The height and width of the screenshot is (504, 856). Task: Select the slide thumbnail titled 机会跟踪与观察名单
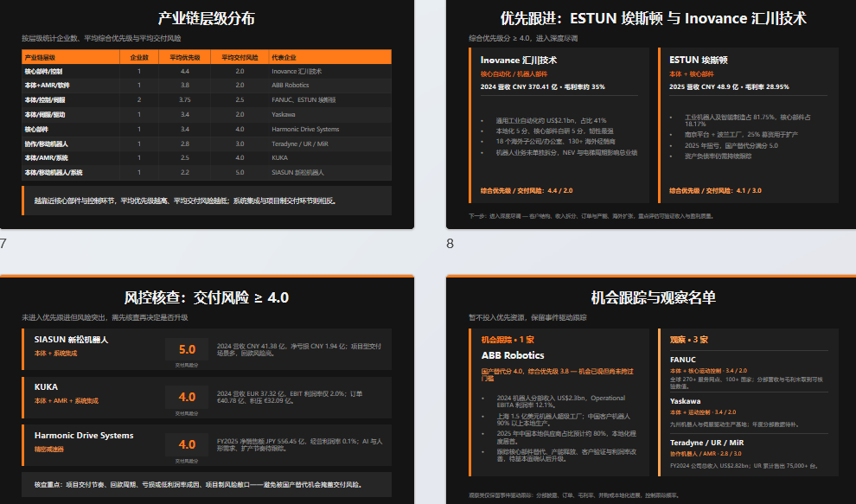point(651,390)
